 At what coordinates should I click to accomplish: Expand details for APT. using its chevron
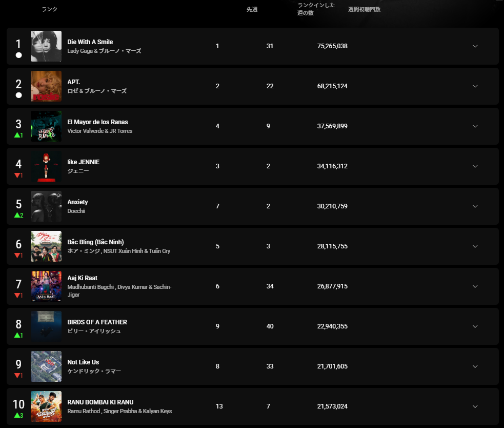(x=475, y=86)
